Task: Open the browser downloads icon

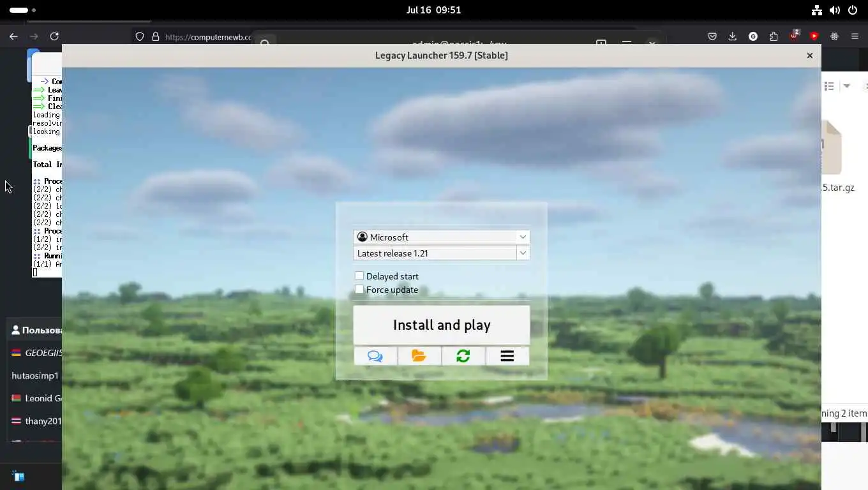Action: (733, 36)
